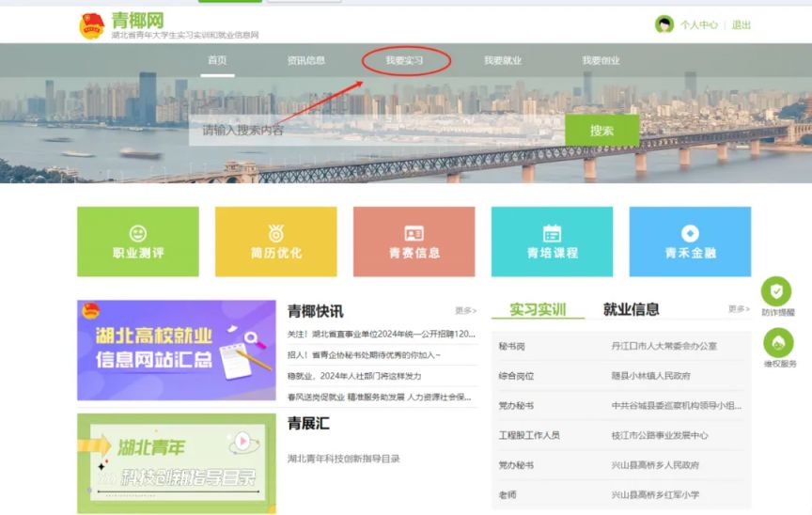Click the 维权服务 floating icon

tap(778, 343)
